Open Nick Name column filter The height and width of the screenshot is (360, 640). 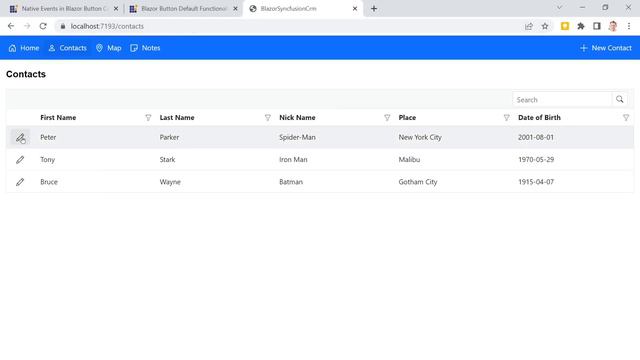(387, 118)
